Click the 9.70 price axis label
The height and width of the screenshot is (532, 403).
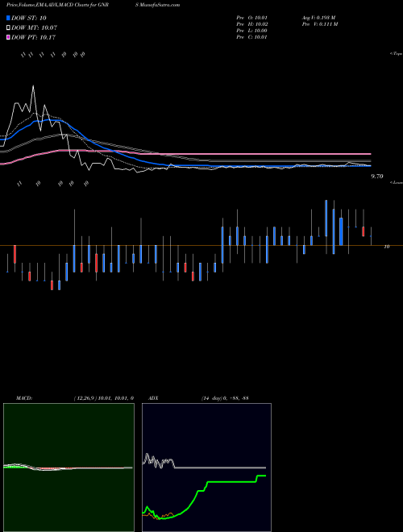tap(377, 176)
